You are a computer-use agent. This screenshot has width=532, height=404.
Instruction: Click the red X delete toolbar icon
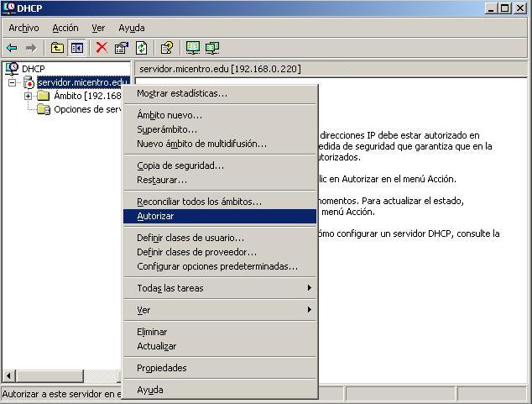(x=102, y=48)
